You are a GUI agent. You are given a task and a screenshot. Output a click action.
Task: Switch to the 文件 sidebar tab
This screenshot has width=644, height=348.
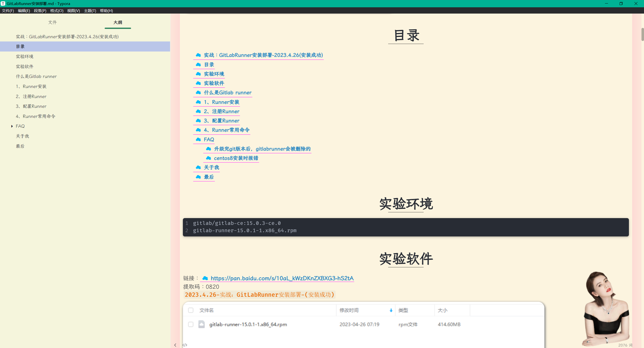pos(52,22)
